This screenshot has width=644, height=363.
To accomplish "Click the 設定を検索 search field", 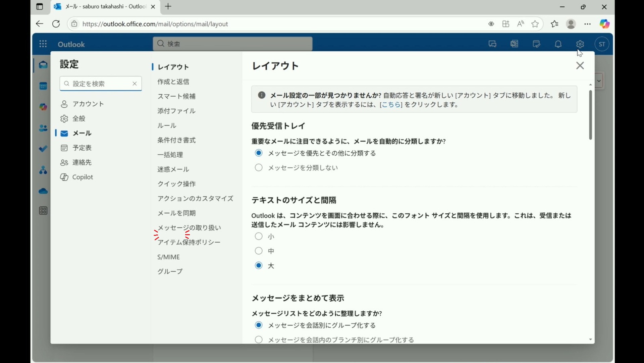I will click(101, 84).
